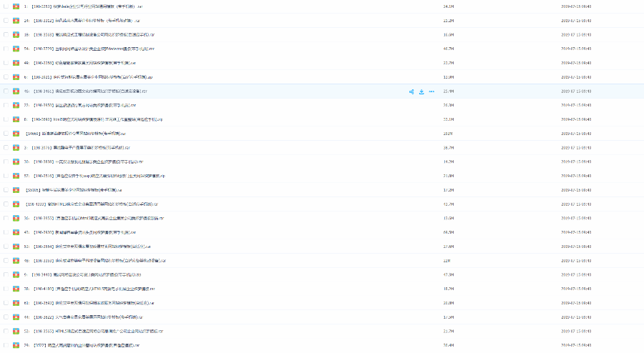Click the archive icon of the 38.7M file
644x353 pixels.
coord(16,147)
